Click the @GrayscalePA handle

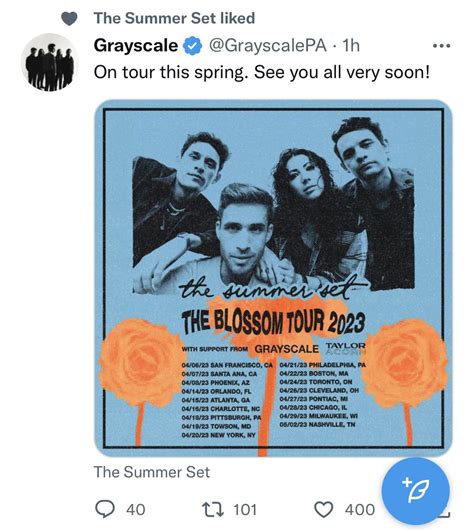(267, 45)
